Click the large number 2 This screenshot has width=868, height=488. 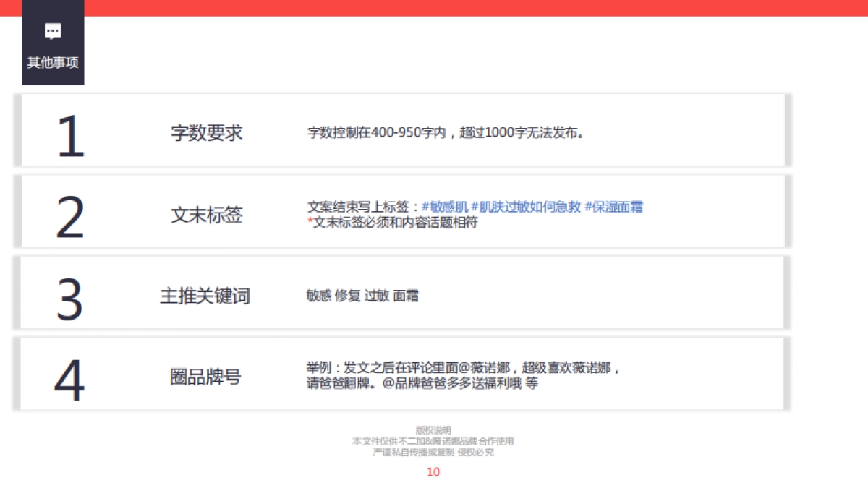pyautogui.click(x=70, y=218)
